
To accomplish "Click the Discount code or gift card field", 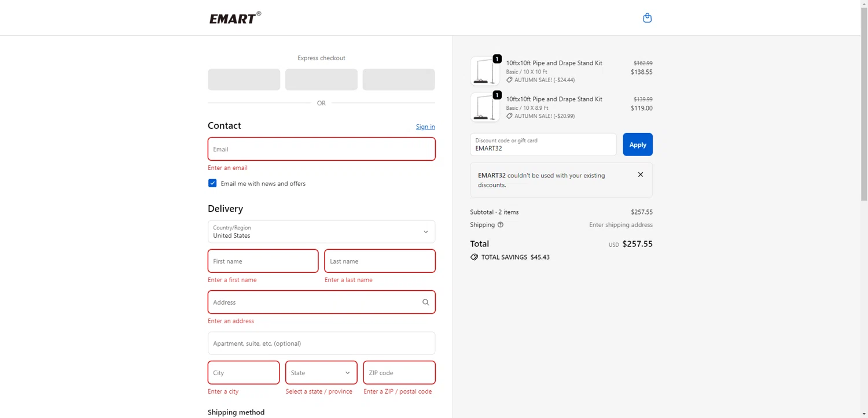I will [x=543, y=145].
